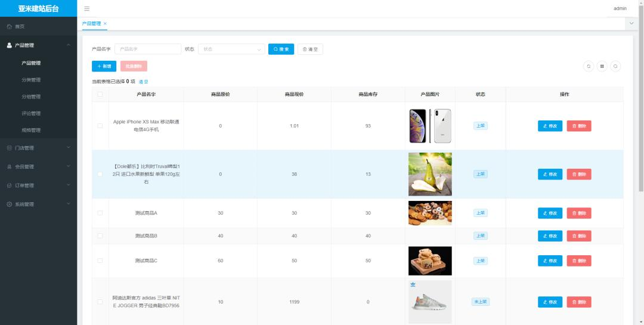Expand the 会员管理 sidebar group
Image resolution: width=644 pixels, height=325 pixels.
[x=38, y=167]
